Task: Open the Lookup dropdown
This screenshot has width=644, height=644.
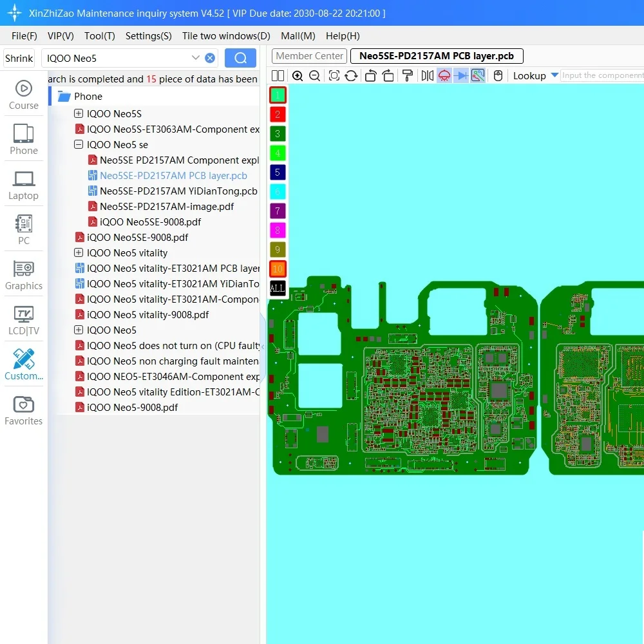Action: pos(535,75)
